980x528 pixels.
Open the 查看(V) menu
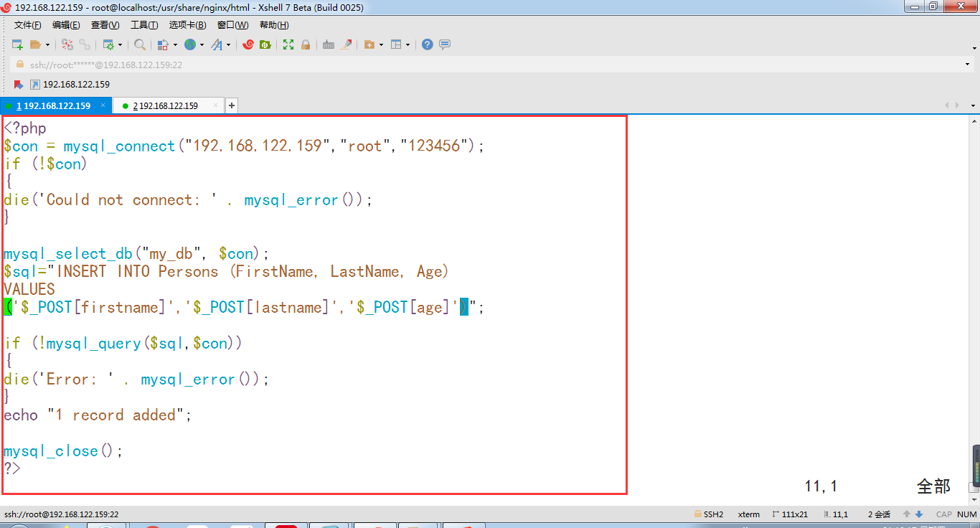[105, 25]
